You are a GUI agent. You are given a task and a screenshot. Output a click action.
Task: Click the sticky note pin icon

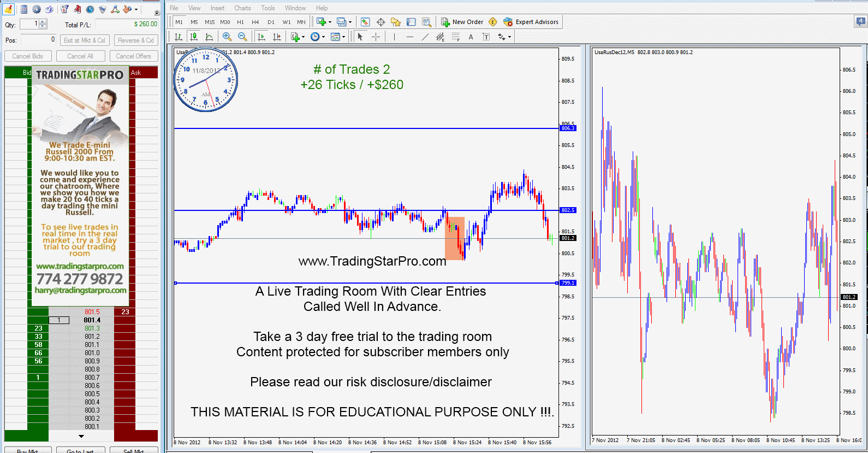coord(8,9)
